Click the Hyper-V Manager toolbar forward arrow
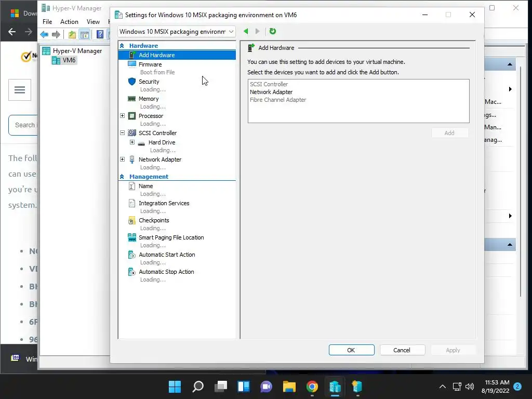Screen dimensions: 532x399 (x=56, y=34)
